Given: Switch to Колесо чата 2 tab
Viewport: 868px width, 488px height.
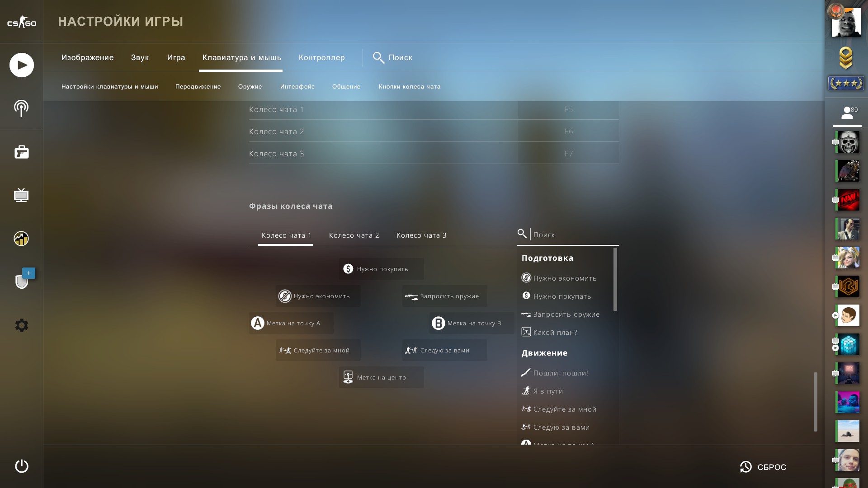Looking at the screenshot, I should click(354, 235).
